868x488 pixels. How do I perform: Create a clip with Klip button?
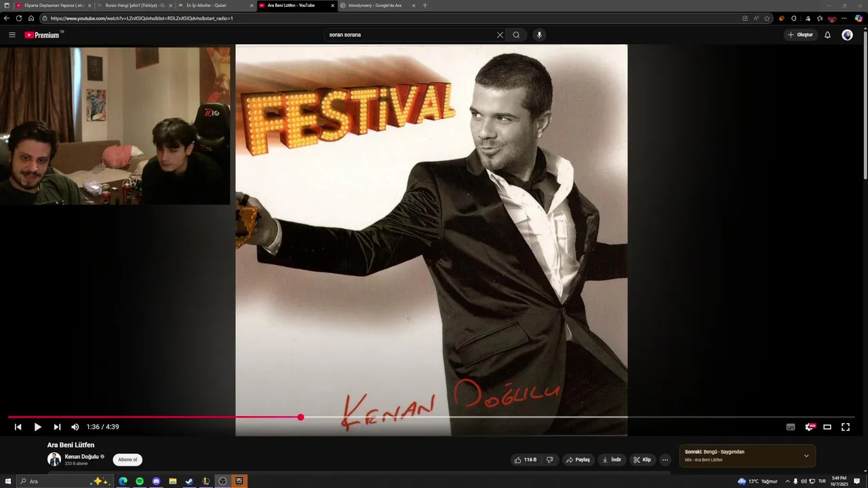642,460
